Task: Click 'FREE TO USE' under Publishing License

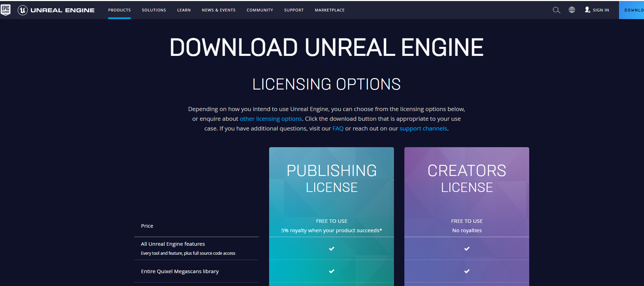Action: tap(332, 221)
